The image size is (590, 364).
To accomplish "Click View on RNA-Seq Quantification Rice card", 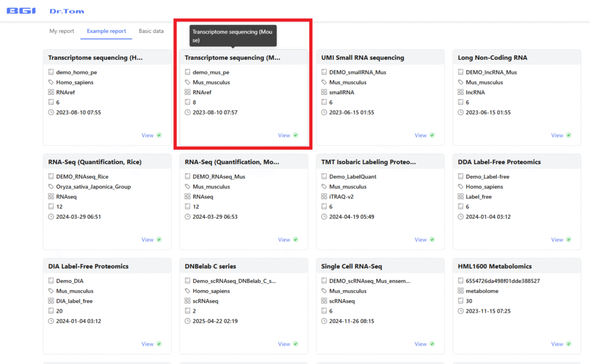I will tap(147, 240).
